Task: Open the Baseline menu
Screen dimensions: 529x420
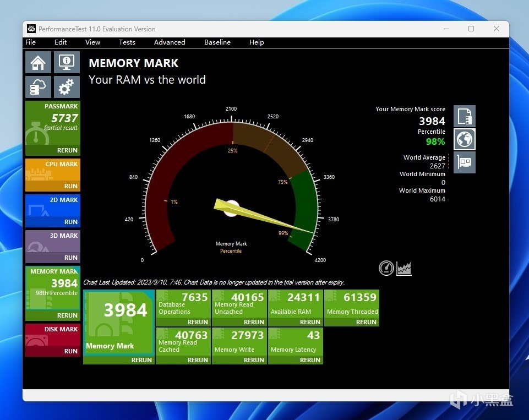Action: [x=217, y=42]
